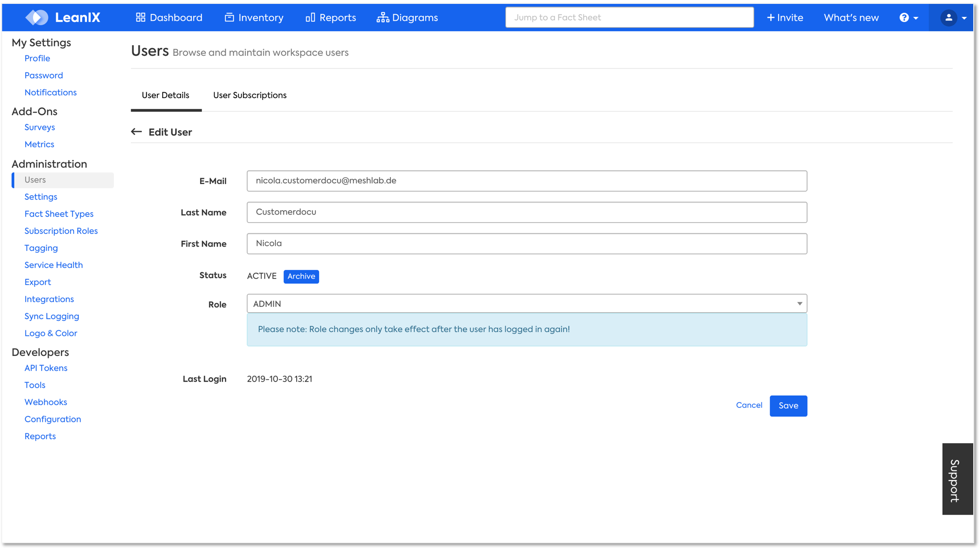The width and height of the screenshot is (980, 549).
Task: Open the Support side tab
Action: point(957,479)
